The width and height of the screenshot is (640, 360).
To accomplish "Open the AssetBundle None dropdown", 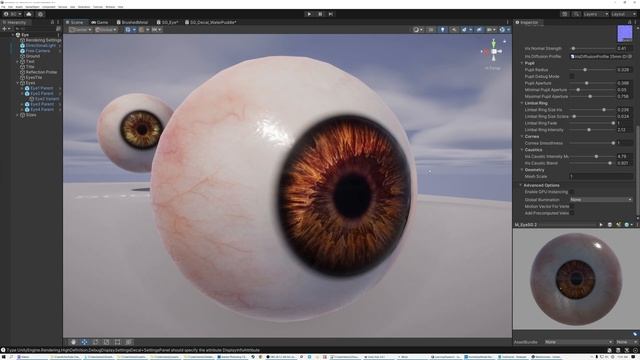I will click(579, 342).
